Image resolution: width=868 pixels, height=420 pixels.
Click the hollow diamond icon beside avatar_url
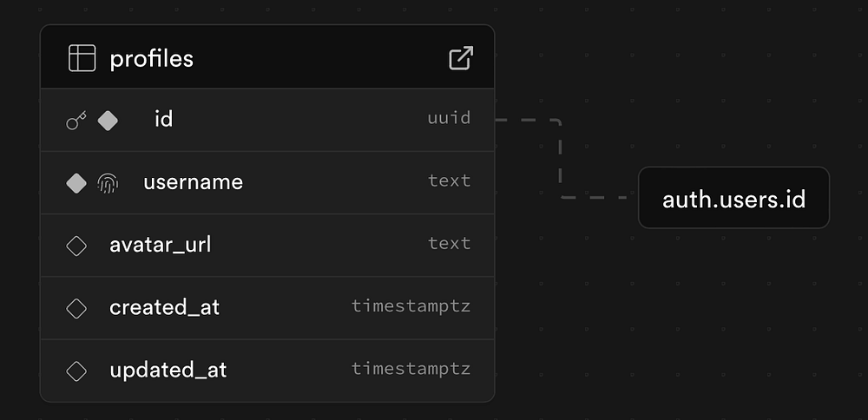(76, 246)
